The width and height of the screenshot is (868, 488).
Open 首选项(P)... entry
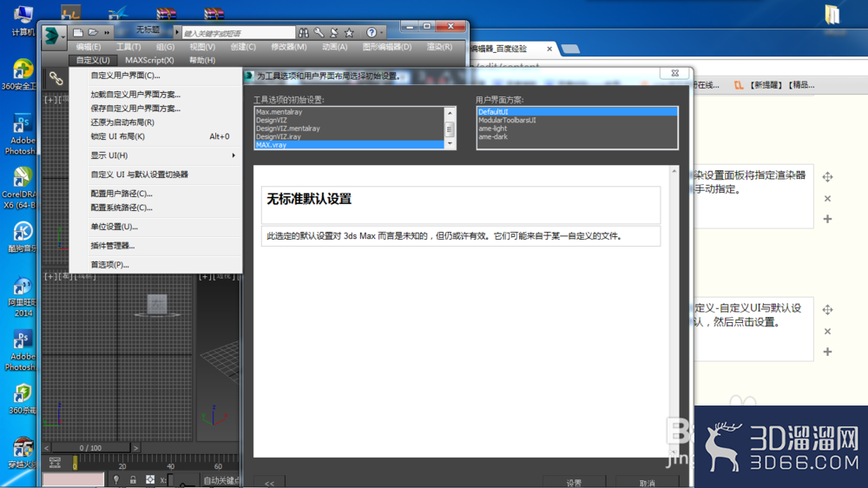156,264
